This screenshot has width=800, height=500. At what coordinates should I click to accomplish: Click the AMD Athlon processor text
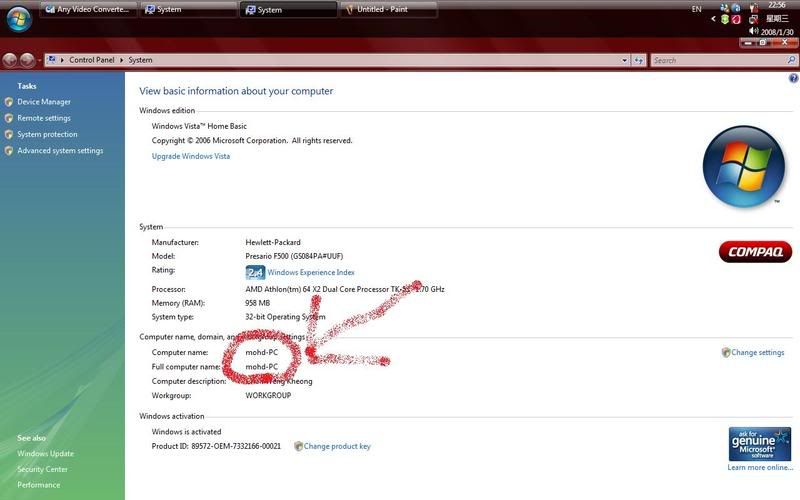click(x=345, y=289)
